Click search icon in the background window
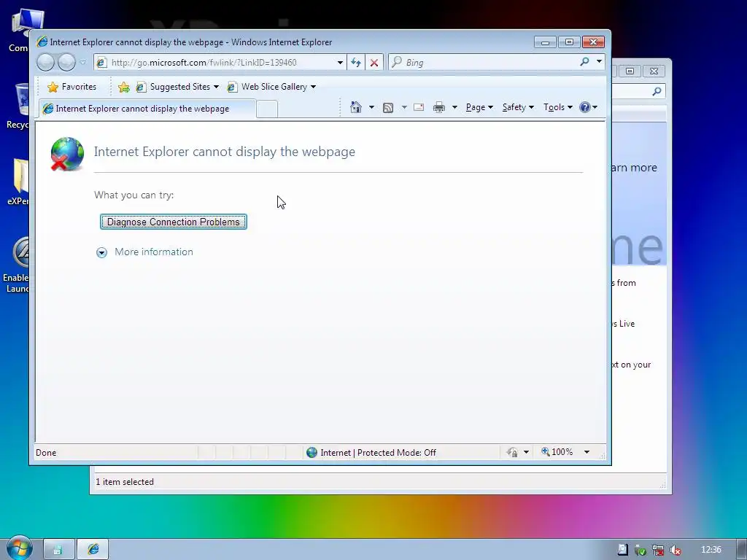The height and width of the screenshot is (560, 747). pyautogui.click(x=657, y=91)
